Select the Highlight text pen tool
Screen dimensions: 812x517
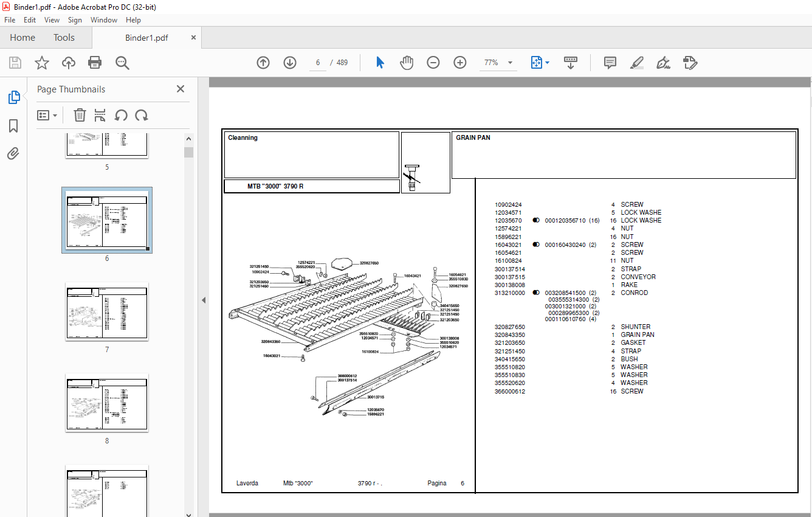click(x=636, y=63)
